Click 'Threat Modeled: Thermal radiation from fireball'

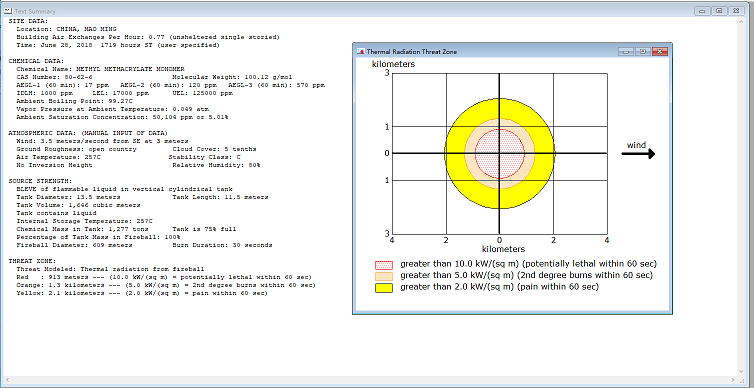click(x=110, y=269)
